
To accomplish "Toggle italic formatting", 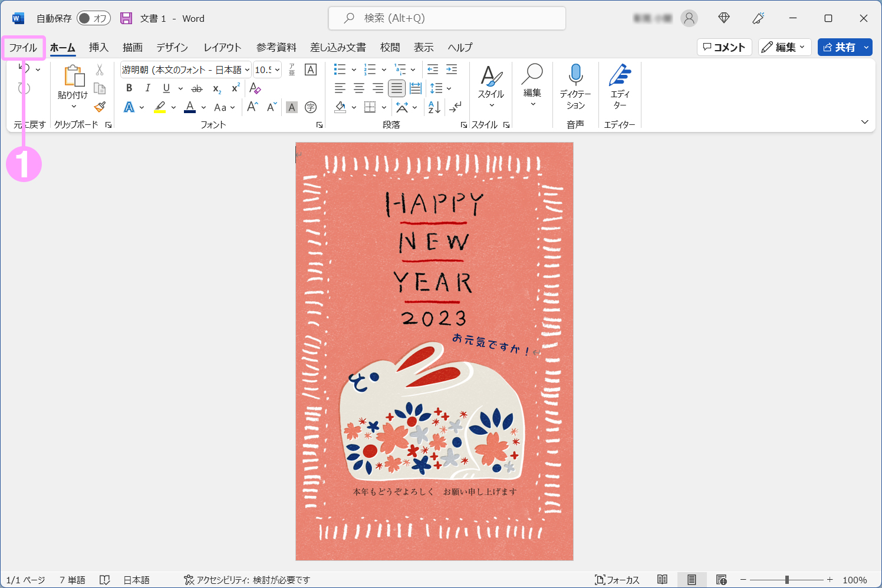I will point(147,88).
